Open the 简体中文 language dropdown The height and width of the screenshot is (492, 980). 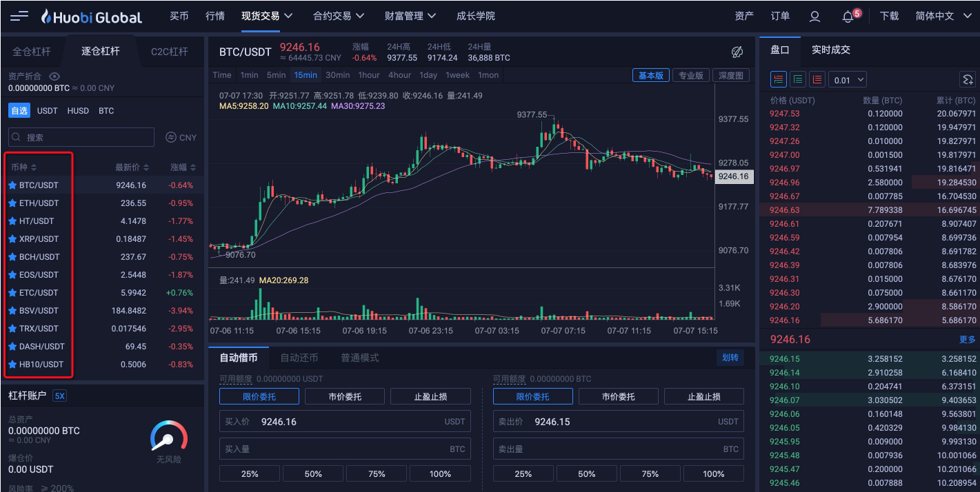pos(943,16)
